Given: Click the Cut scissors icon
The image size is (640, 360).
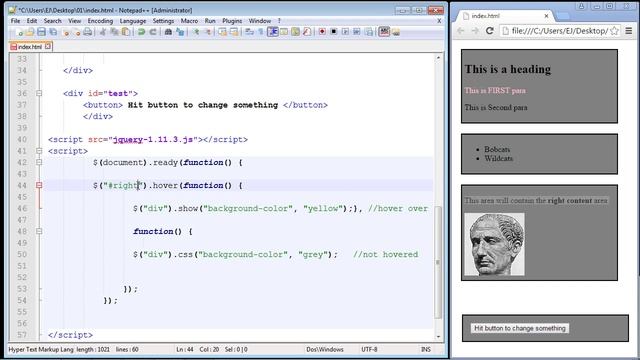Looking at the screenshot, I should (x=103, y=32).
